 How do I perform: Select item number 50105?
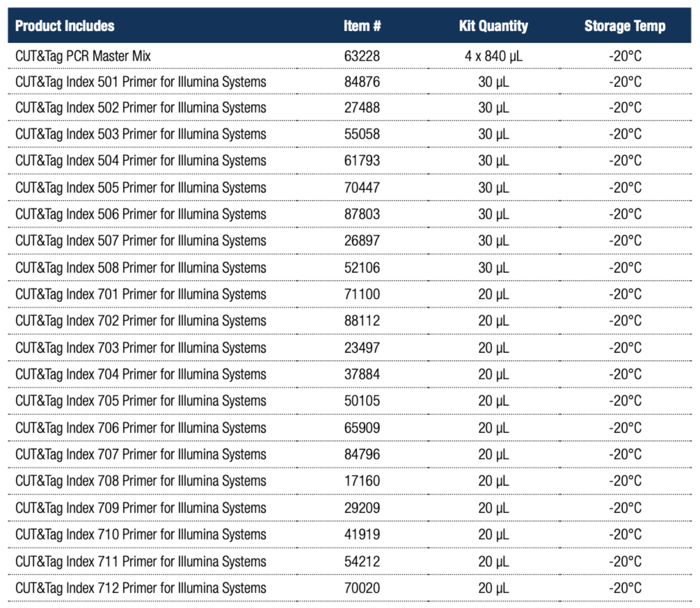(362, 401)
